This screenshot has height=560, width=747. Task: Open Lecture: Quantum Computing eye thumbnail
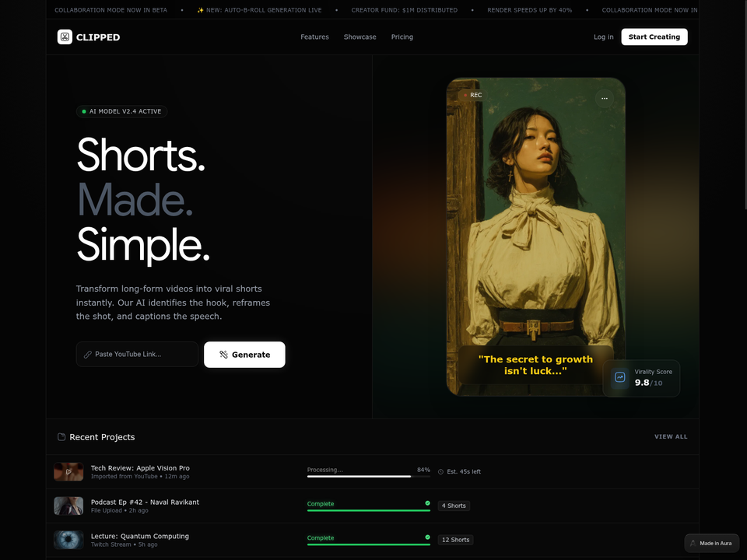68,540
